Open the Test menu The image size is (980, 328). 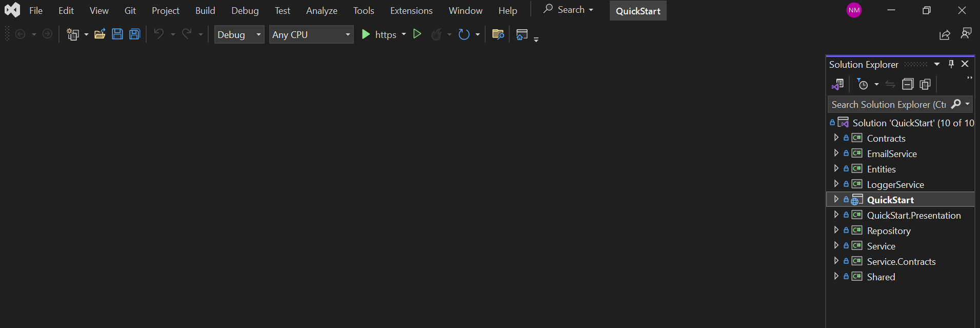coord(283,10)
